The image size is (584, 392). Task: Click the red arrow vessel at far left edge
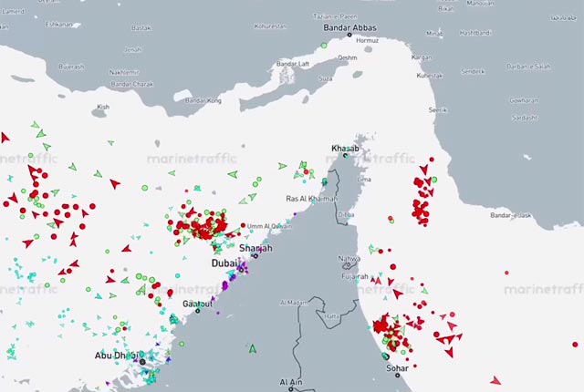(5, 137)
